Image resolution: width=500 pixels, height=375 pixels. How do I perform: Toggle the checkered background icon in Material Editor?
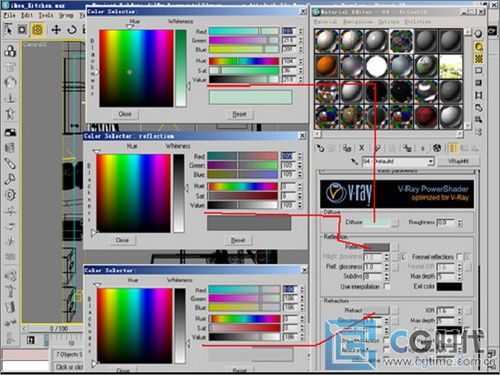[x=479, y=59]
